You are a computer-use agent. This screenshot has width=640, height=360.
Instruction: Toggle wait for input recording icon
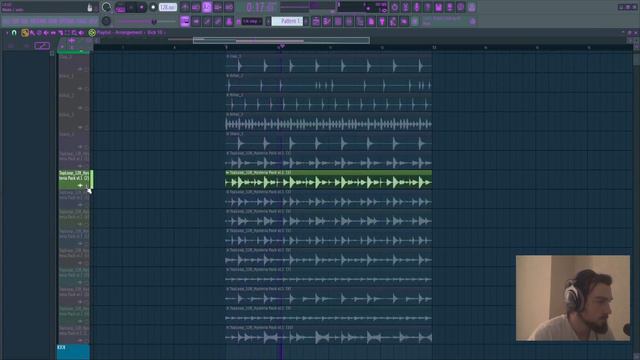click(x=196, y=7)
